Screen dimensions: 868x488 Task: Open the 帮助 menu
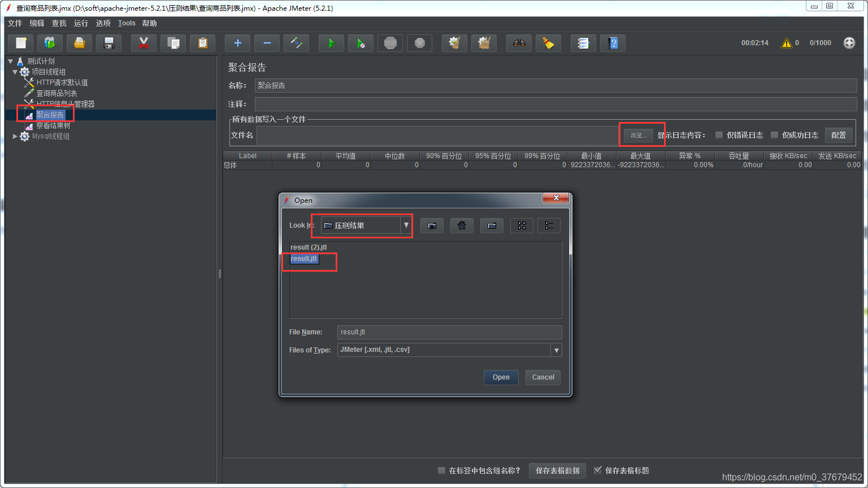point(149,23)
